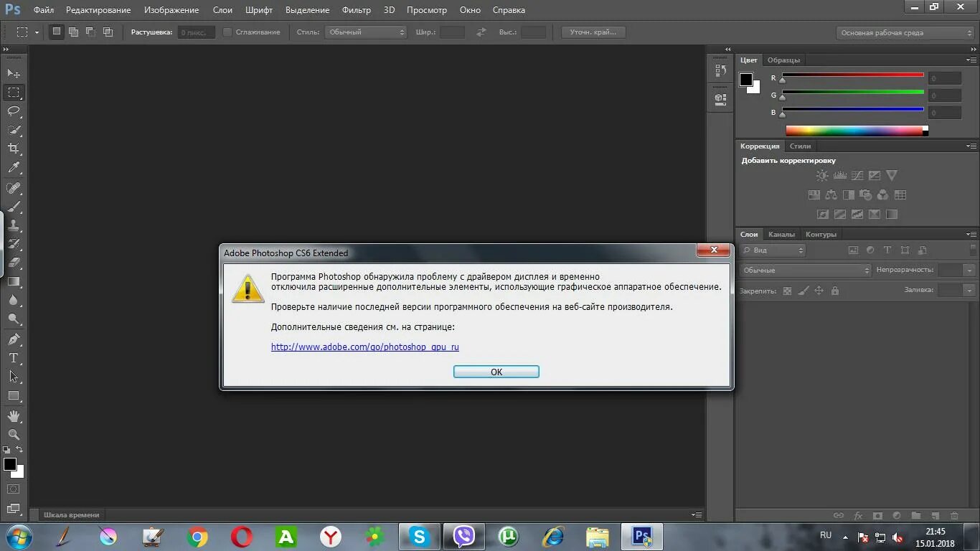Open the layer filter Вид dropdown
Screen dimensions: 980x551
point(773,250)
